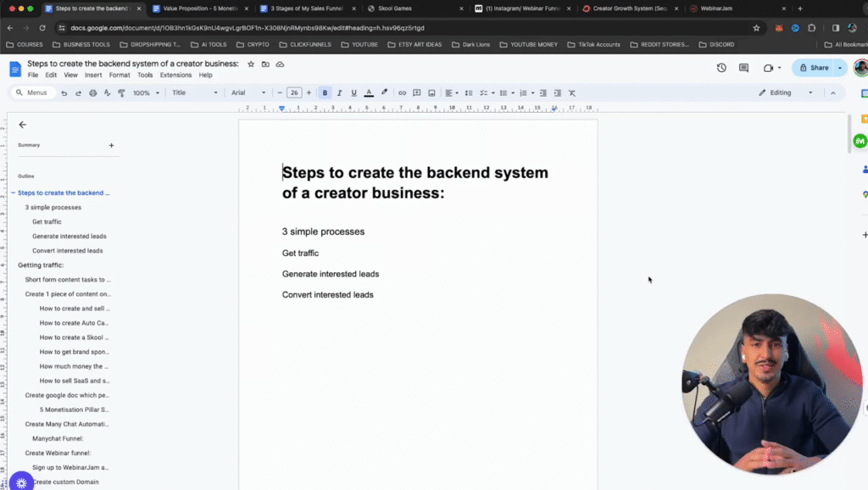Toggle italic formatting
Image resolution: width=868 pixels, height=490 pixels.
tap(339, 92)
